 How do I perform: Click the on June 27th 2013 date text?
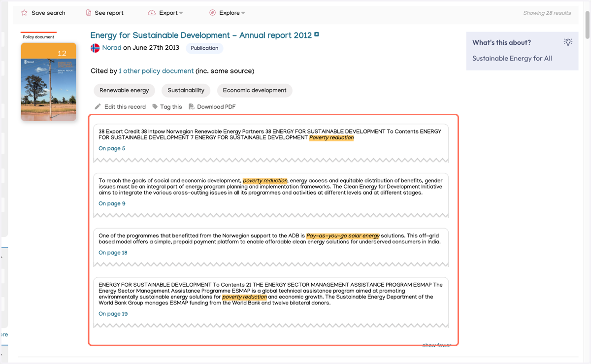pyautogui.click(x=152, y=48)
